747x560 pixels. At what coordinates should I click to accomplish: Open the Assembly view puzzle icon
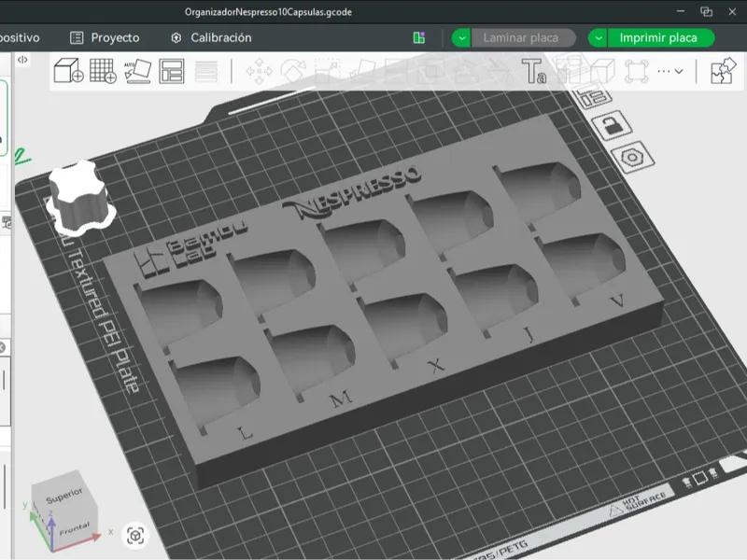[723, 71]
